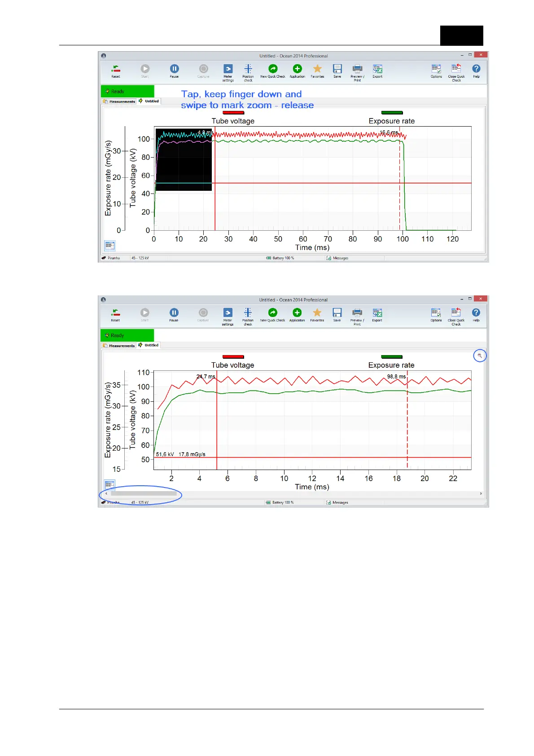Click Battery 100 % in upper status bar
Screen dimensions: 534x756
click(280, 258)
